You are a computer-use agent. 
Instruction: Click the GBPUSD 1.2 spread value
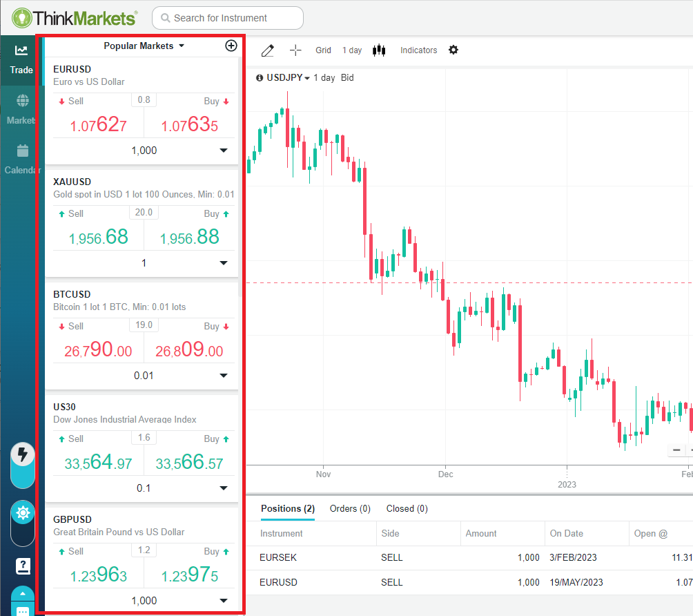[144, 550]
